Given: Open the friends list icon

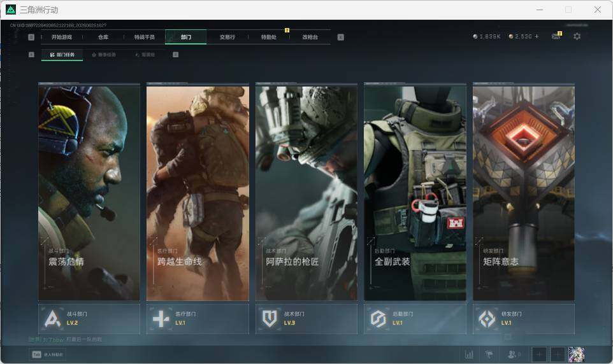Looking at the screenshot, I should point(514,354).
